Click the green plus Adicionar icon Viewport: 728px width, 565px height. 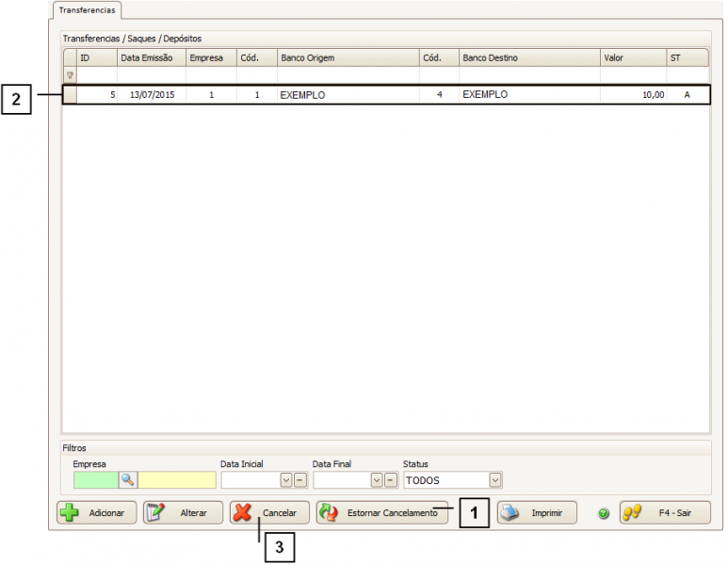pos(69,513)
